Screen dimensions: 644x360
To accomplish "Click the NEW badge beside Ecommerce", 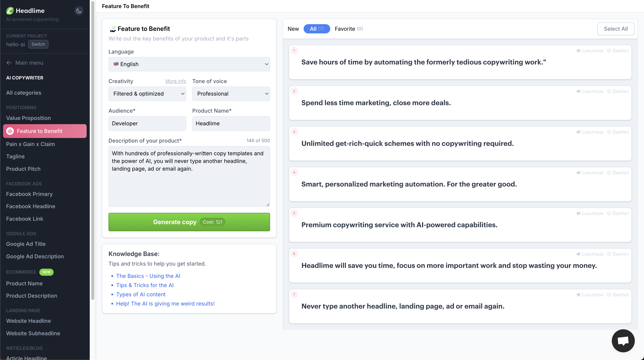I will pyautogui.click(x=46, y=272).
